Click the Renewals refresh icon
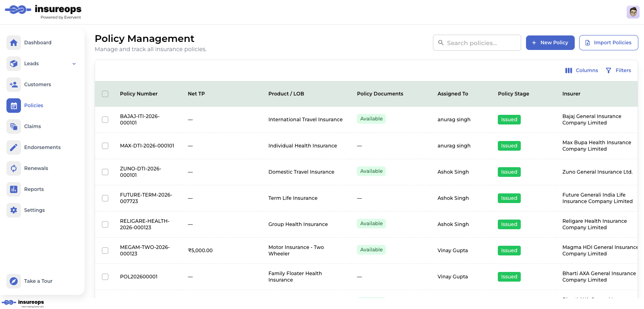Viewport: 644px width, 309px height. 14,168
